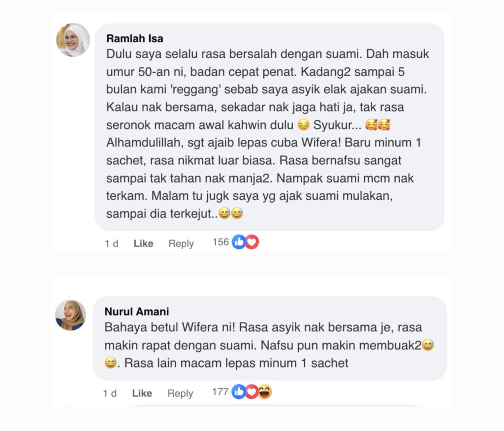Click the sad emoji after 'kahwin dulu'
The width and height of the screenshot is (504, 431).
point(303,124)
